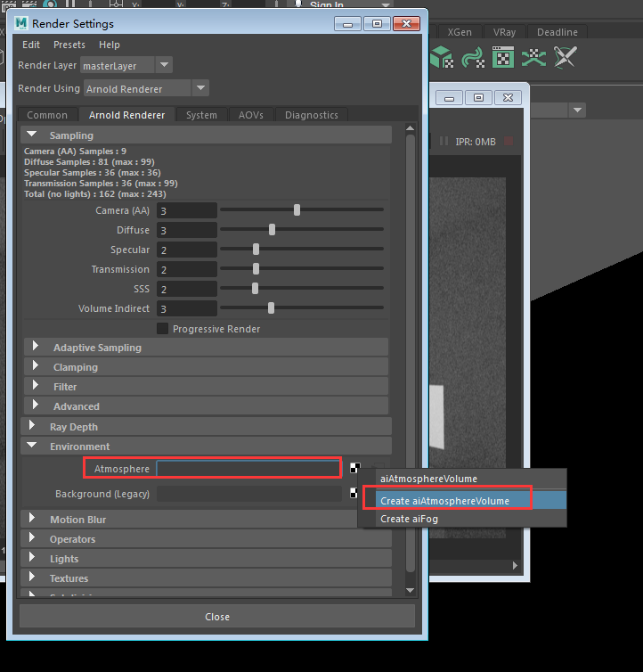This screenshot has width=643, height=672.
Task: Open the Help menu
Action: tap(110, 45)
